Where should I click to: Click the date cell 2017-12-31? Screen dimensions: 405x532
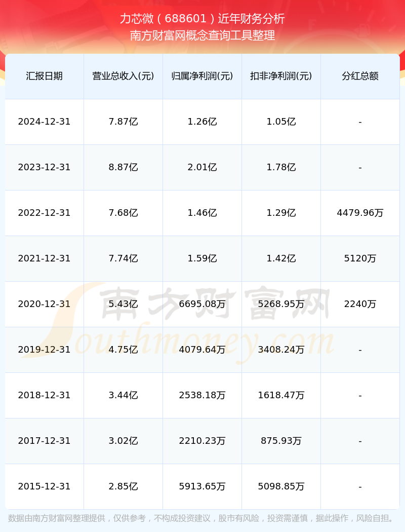45,441
